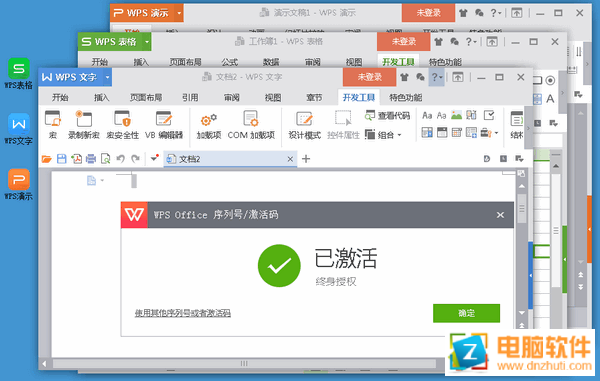Open file with folder icon in quick toolbar

point(47,159)
